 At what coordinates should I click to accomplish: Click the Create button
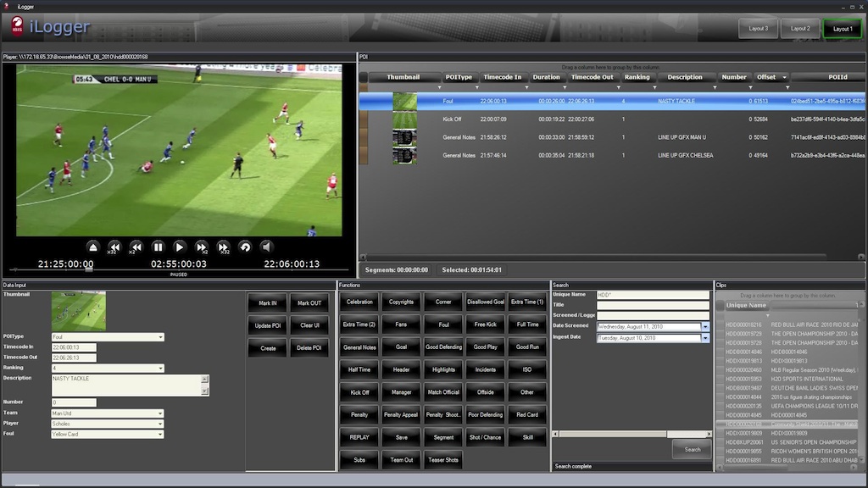[267, 348]
